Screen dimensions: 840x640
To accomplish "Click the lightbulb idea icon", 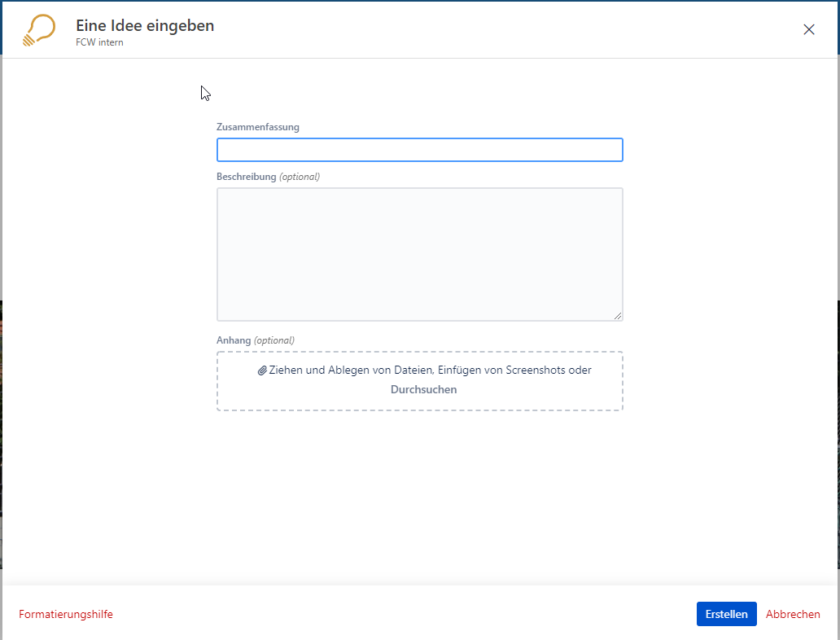I will 39,30.
